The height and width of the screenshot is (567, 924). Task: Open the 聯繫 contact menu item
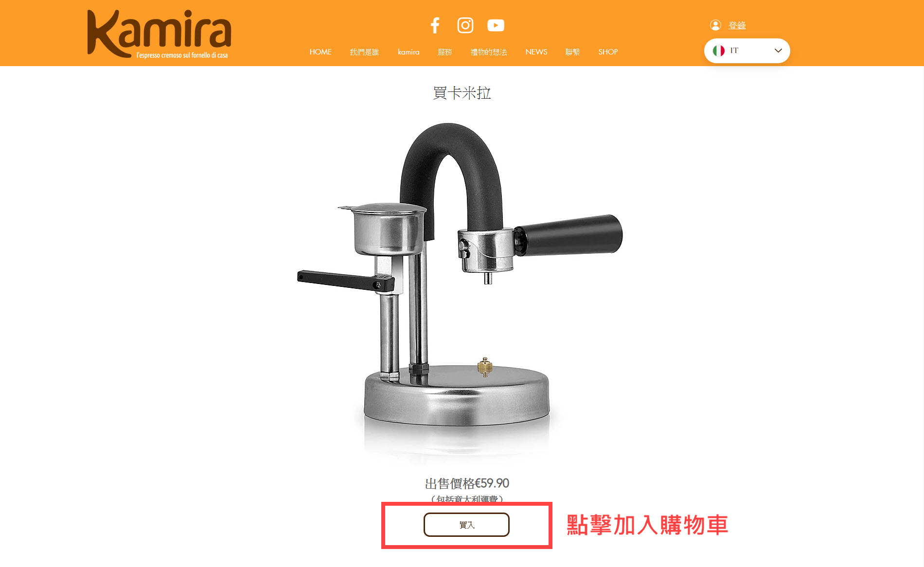[x=573, y=52]
